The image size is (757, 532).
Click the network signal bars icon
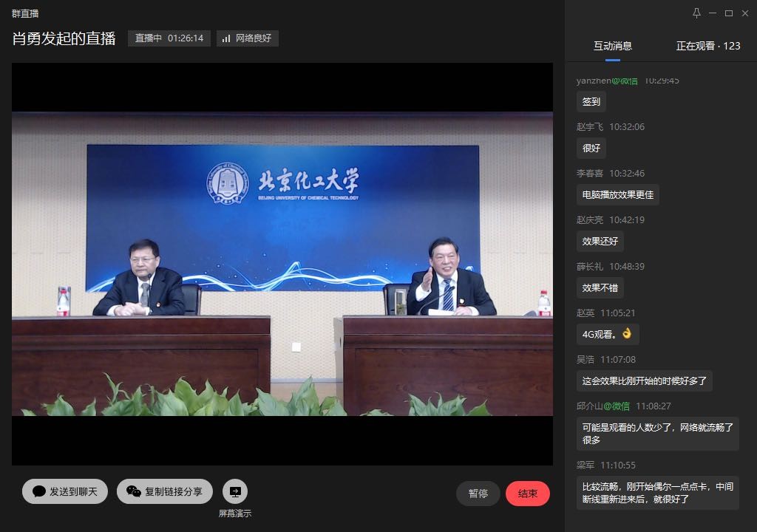click(226, 38)
